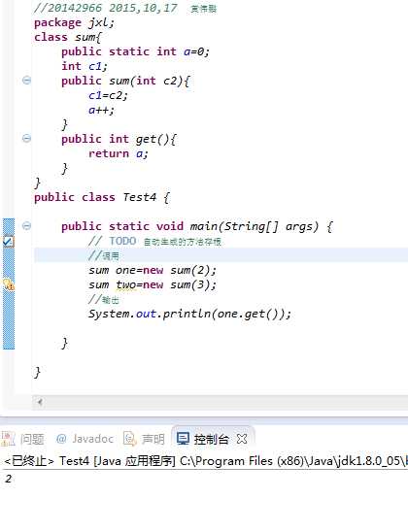Viewport: 408px width, 532px height.
Task: Collapse the main method fold marker
Action: click(x=26, y=225)
